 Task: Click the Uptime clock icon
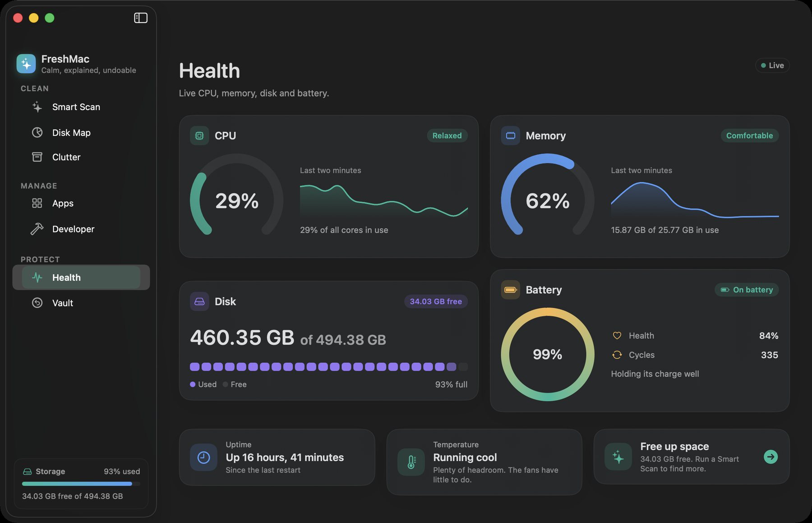click(x=203, y=457)
